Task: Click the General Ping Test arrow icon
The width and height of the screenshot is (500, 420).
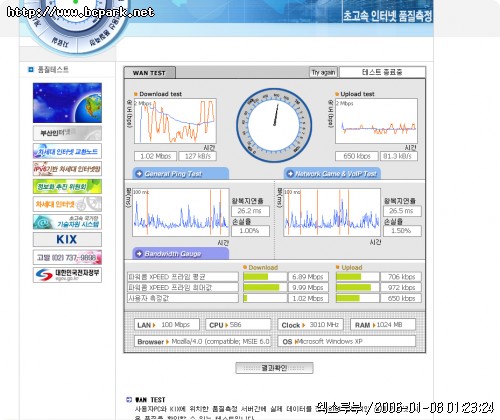Action: point(139,174)
